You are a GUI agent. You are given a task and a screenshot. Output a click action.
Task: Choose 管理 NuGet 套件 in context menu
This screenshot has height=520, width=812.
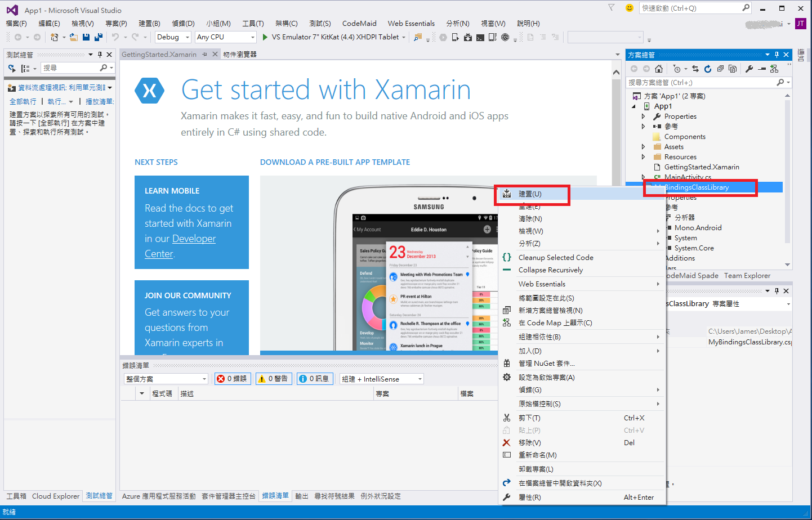point(582,363)
